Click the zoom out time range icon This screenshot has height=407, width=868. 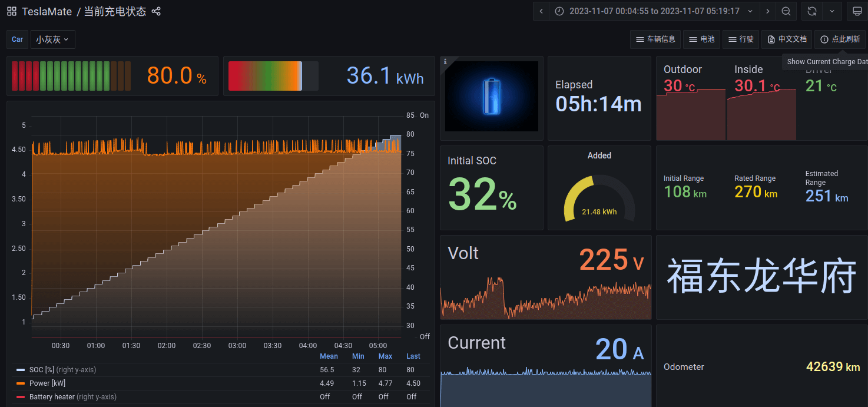tap(786, 11)
